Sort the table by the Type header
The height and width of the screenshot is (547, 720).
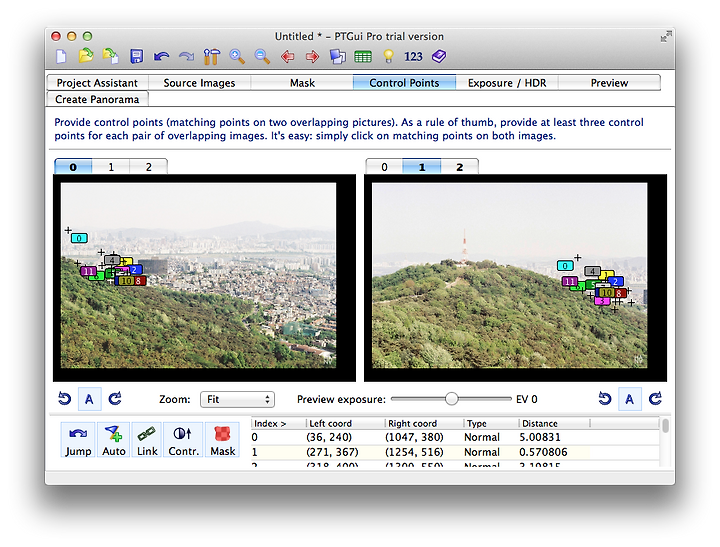click(x=491, y=423)
